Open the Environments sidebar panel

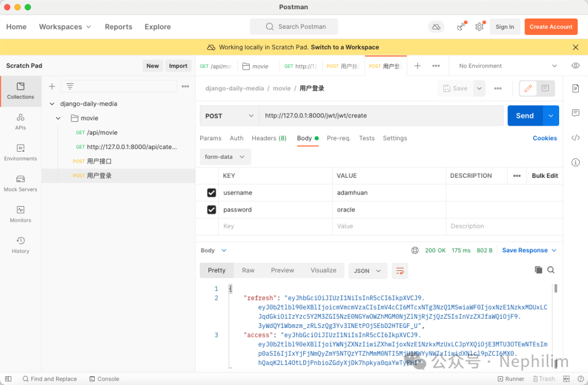click(x=20, y=153)
